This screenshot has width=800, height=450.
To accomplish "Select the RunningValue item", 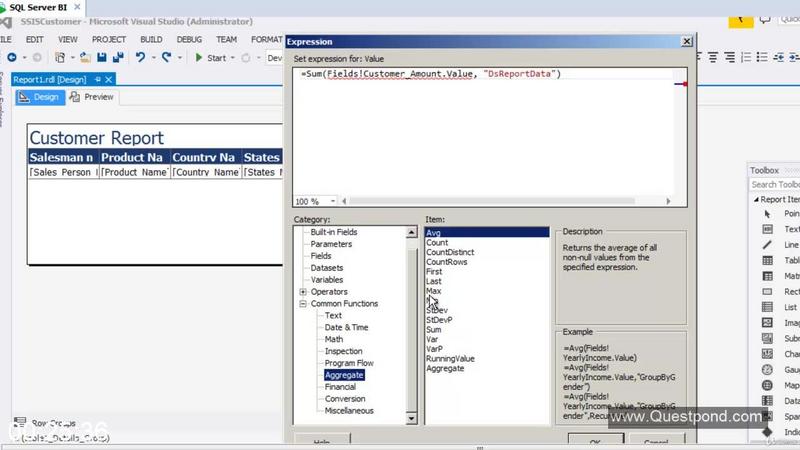I will click(450, 359).
